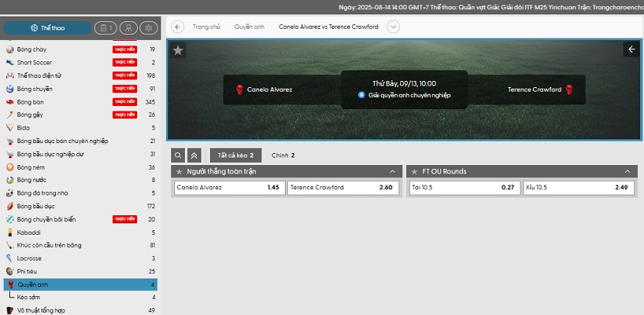
Task: Select the highlighted 'Quyền anh' row
Action: click(x=80, y=285)
